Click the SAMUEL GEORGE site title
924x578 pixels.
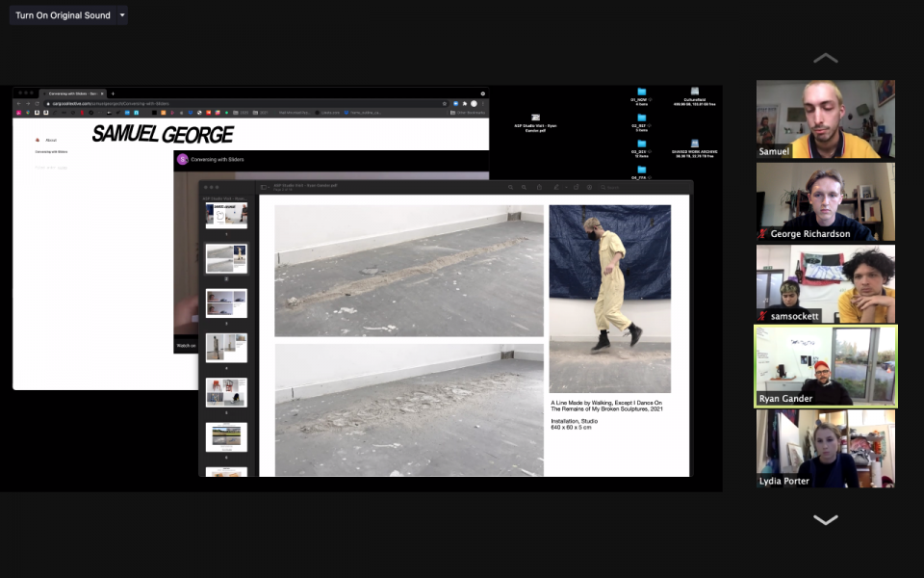click(x=164, y=135)
